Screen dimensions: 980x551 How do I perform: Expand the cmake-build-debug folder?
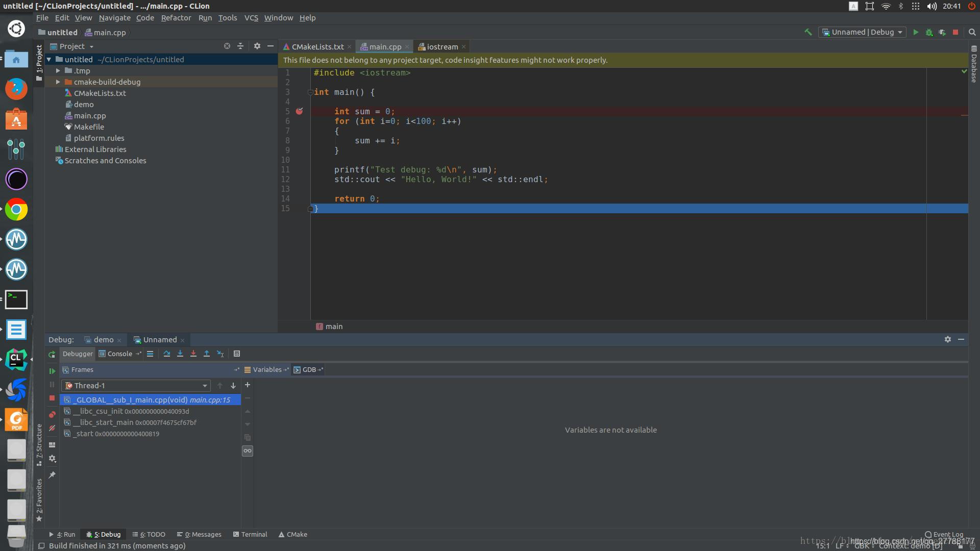pyautogui.click(x=58, y=82)
